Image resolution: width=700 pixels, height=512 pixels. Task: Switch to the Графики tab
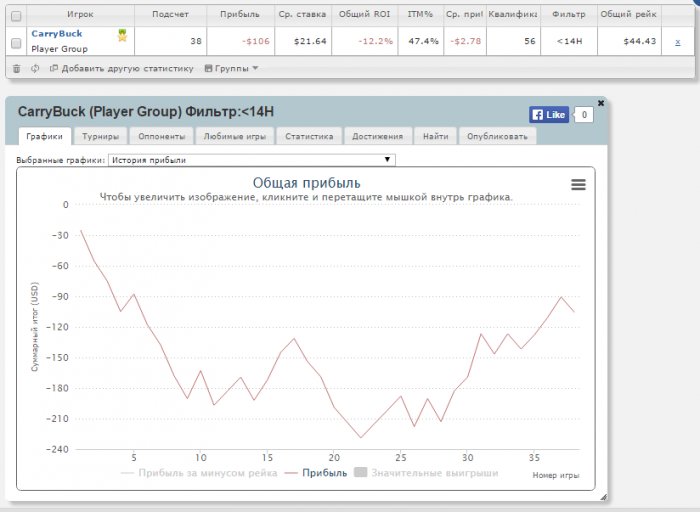click(45, 136)
